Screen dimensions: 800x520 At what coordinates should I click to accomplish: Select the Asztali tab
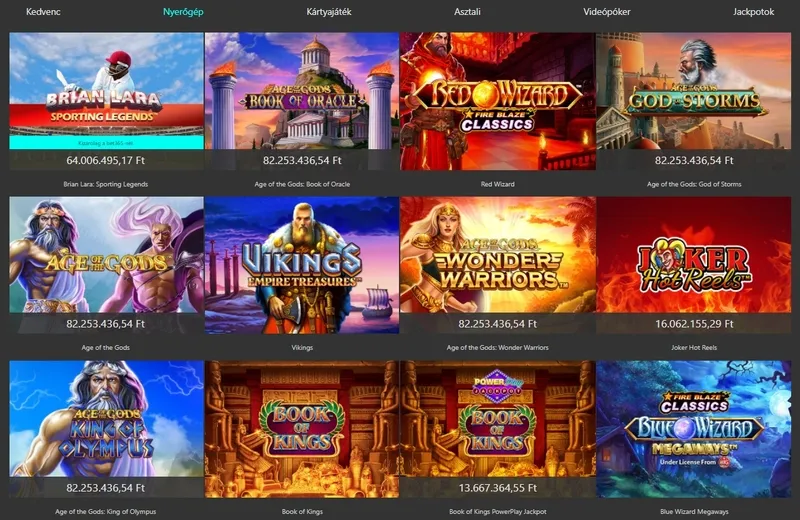click(x=467, y=12)
